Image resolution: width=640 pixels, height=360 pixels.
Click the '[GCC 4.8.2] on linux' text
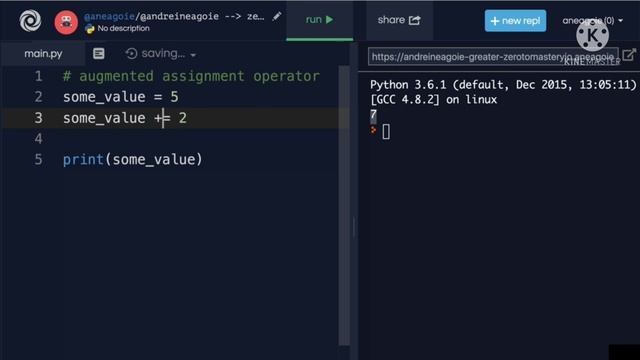[433, 100]
